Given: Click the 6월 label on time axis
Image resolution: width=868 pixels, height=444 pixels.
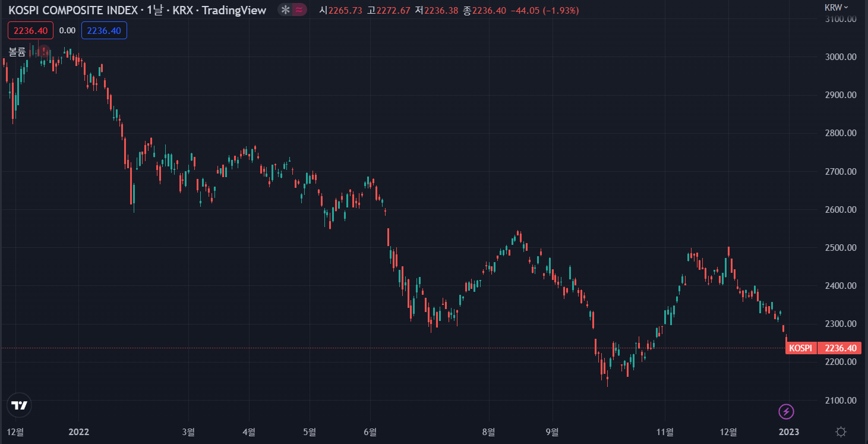Looking at the screenshot, I should (370, 432).
